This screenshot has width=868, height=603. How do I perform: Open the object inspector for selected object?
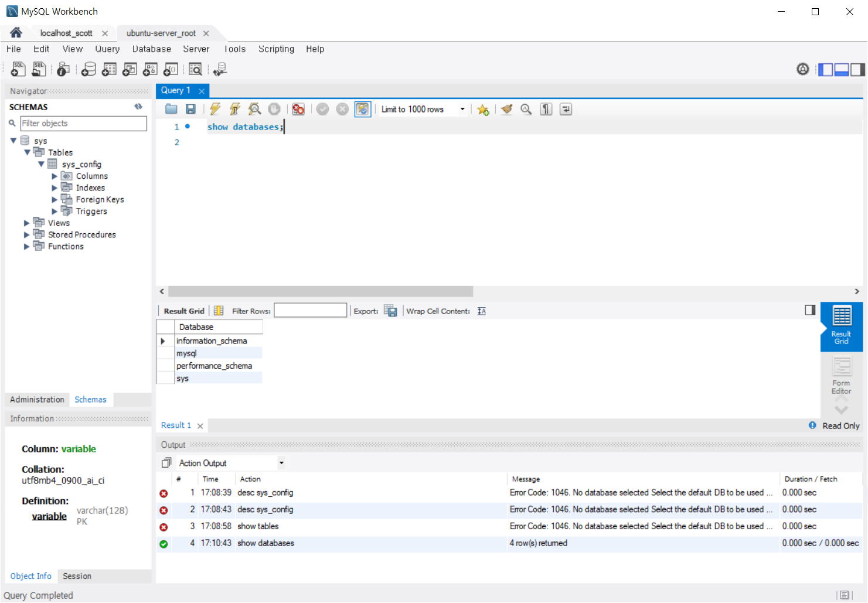tap(63, 69)
